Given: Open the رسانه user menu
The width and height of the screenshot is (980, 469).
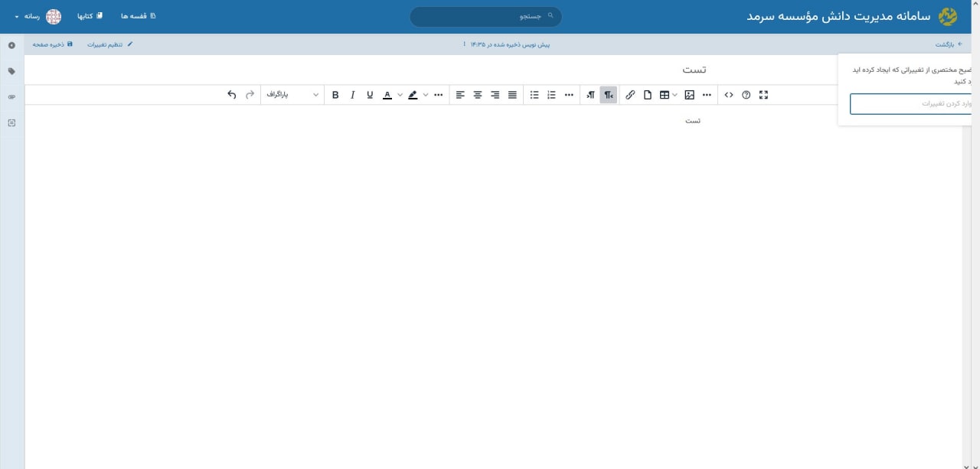Looking at the screenshot, I should [x=38, y=16].
